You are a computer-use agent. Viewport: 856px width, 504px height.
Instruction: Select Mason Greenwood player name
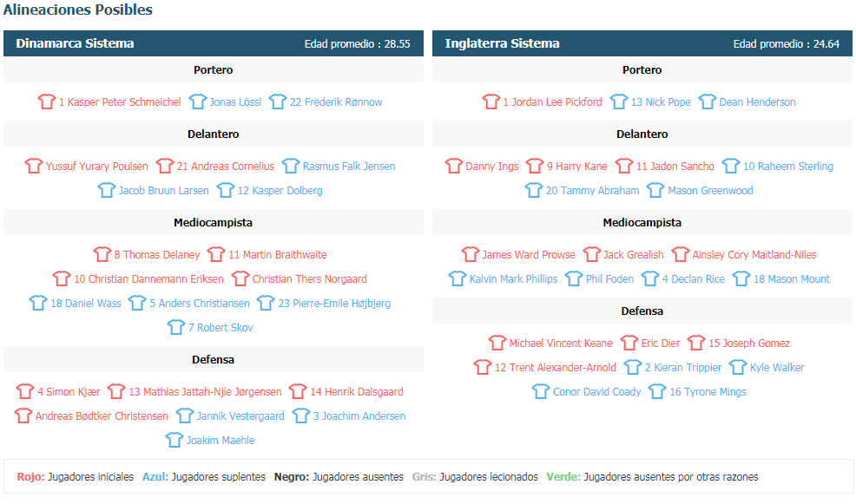(x=710, y=190)
